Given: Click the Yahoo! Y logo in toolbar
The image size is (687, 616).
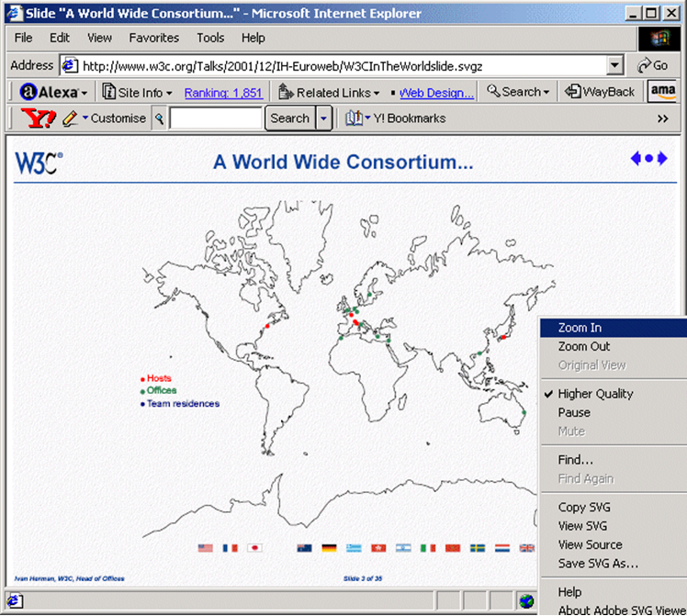Looking at the screenshot, I should tap(39, 118).
